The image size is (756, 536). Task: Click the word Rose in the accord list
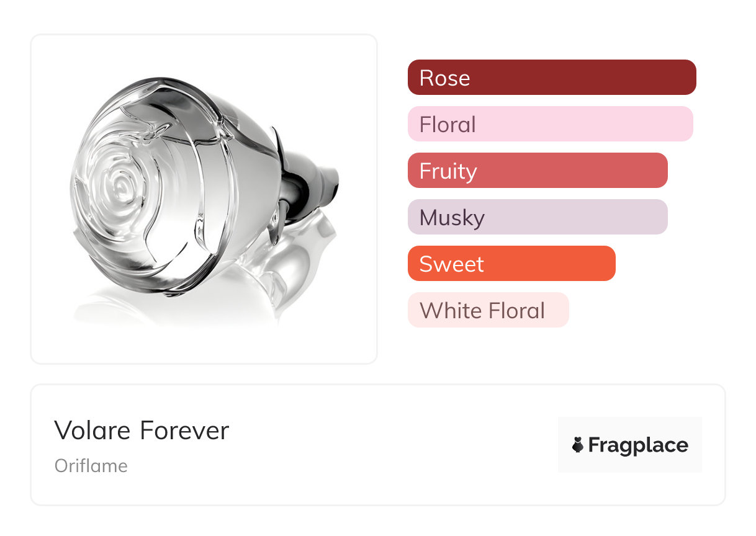(444, 78)
